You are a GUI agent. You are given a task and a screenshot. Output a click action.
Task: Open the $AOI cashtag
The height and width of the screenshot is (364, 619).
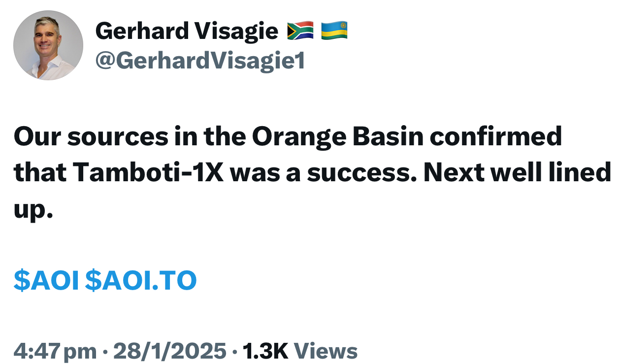(x=46, y=281)
